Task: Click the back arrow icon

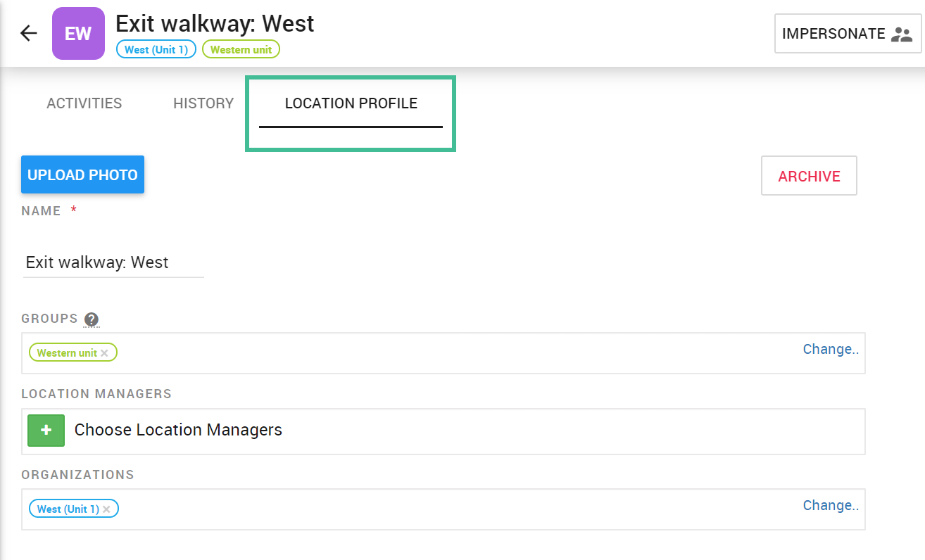Action: pyautogui.click(x=28, y=33)
